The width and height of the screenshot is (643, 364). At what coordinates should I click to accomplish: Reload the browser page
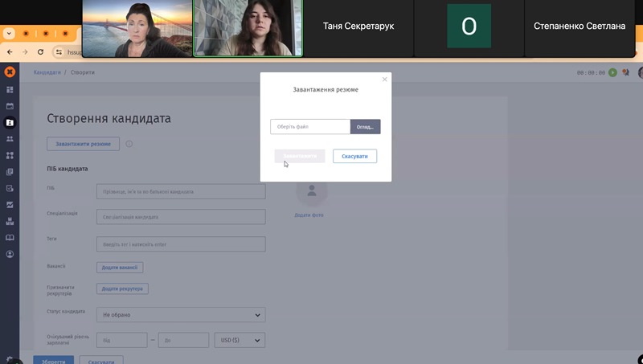click(x=40, y=52)
